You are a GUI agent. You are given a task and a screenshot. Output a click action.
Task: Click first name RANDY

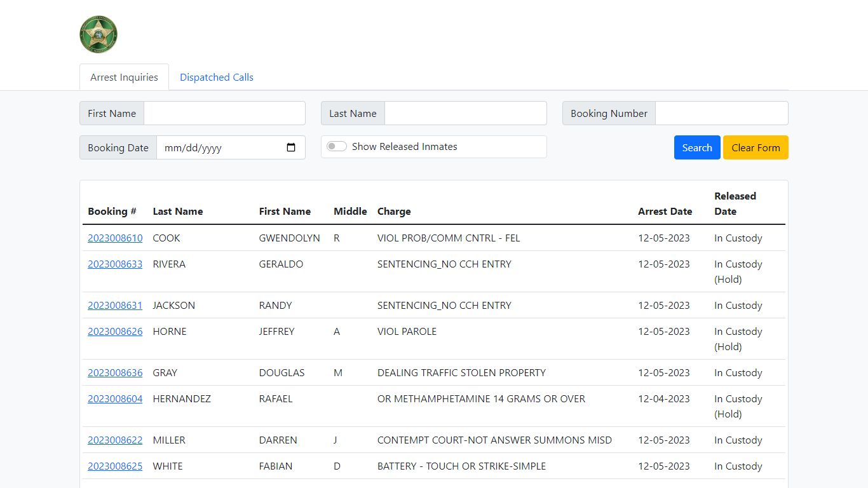(x=276, y=305)
